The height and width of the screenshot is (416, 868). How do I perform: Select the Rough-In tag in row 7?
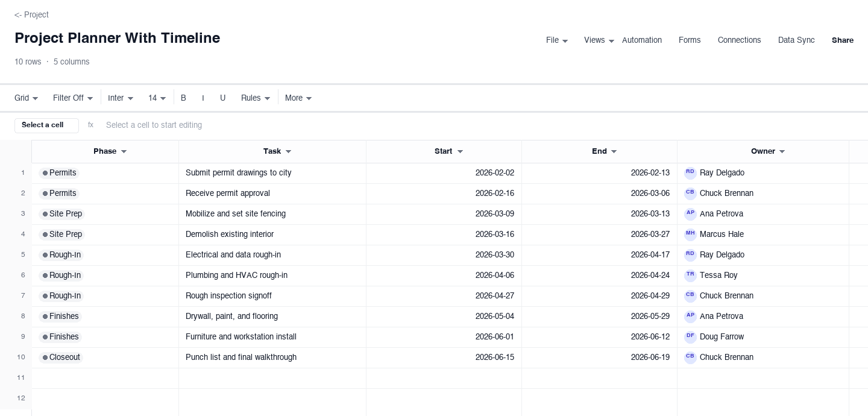coord(61,296)
